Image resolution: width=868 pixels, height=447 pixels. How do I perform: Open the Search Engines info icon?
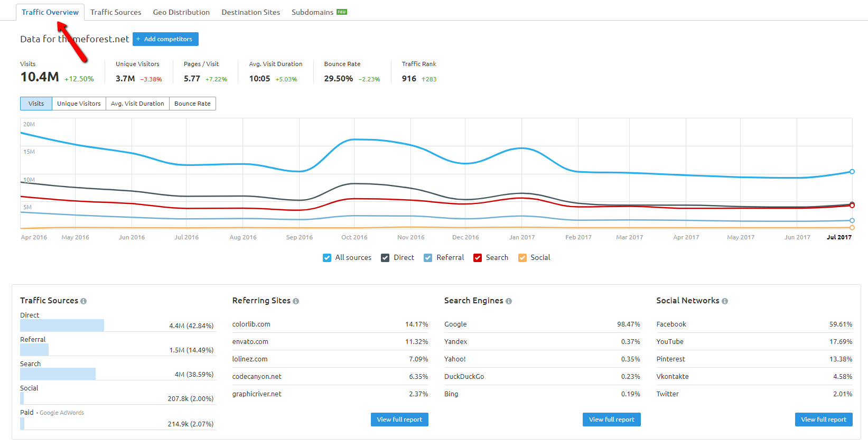(509, 301)
